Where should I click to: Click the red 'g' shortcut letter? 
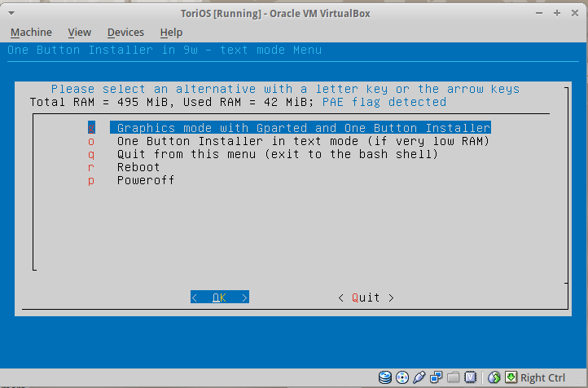coord(91,128)
